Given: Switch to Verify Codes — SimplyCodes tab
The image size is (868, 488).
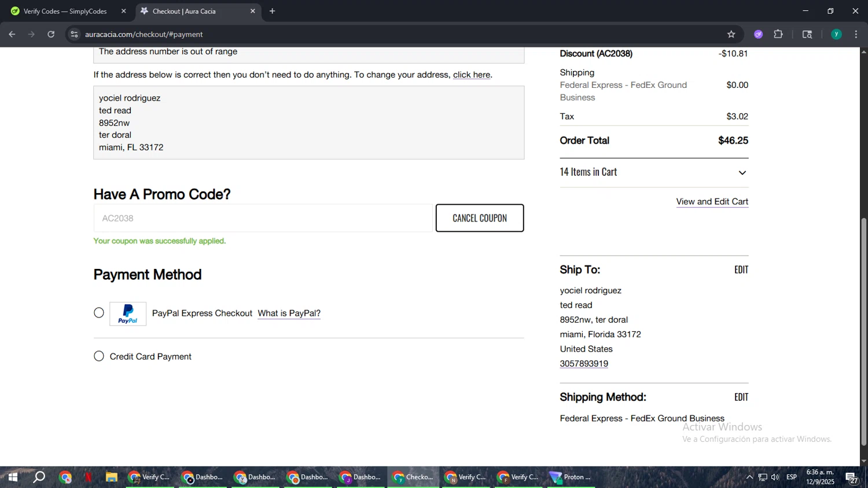Looking at the screenshot, I should (65, 11).
